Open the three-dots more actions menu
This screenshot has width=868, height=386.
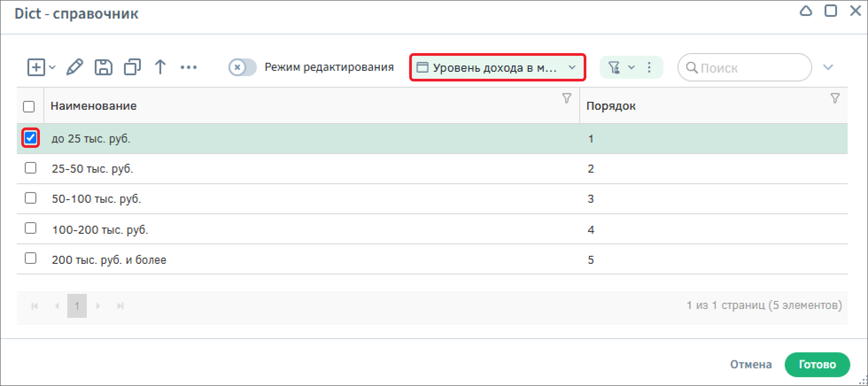[x=189, y=68]
